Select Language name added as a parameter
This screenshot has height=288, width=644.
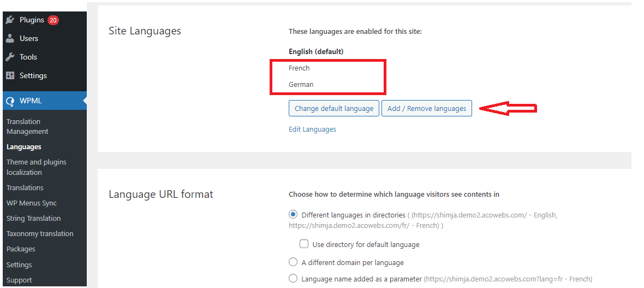point(293,279)
